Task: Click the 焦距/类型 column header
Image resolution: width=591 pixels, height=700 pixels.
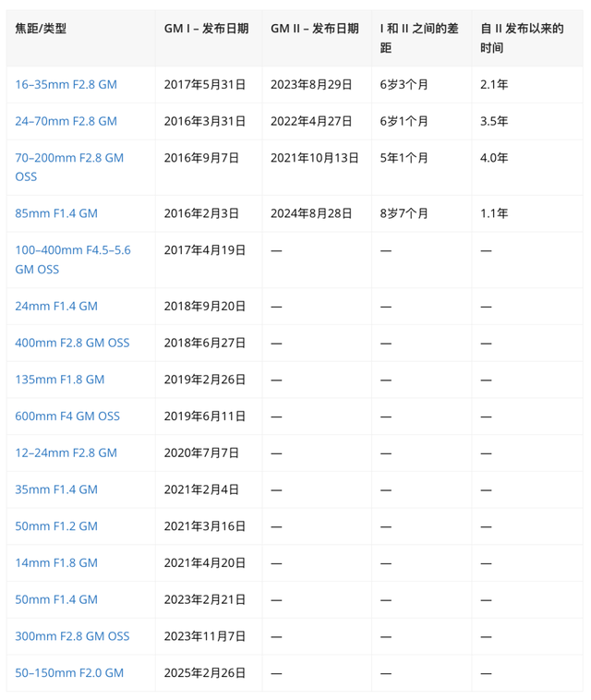Action: 41,29
